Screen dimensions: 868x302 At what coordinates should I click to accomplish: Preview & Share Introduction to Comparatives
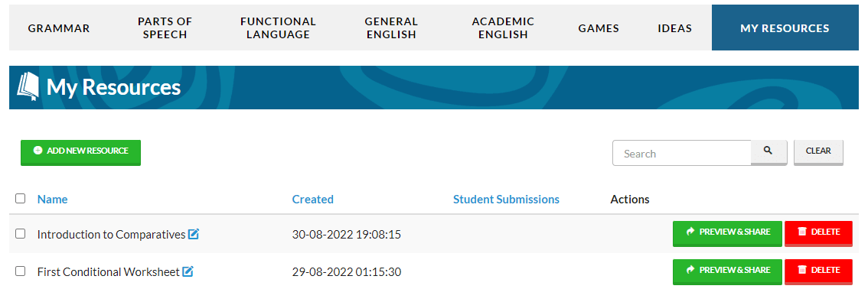tap(727, 233)
